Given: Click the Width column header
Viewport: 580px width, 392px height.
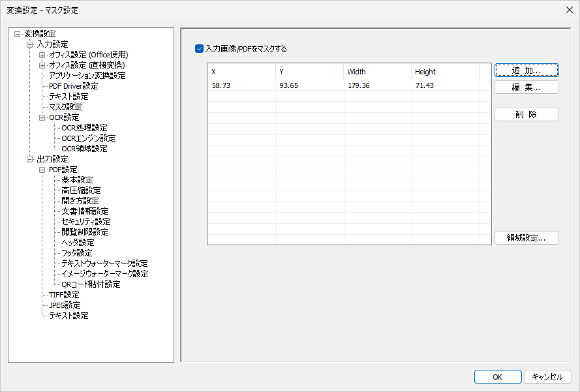Looking at the screenshot, I should 376,72.
